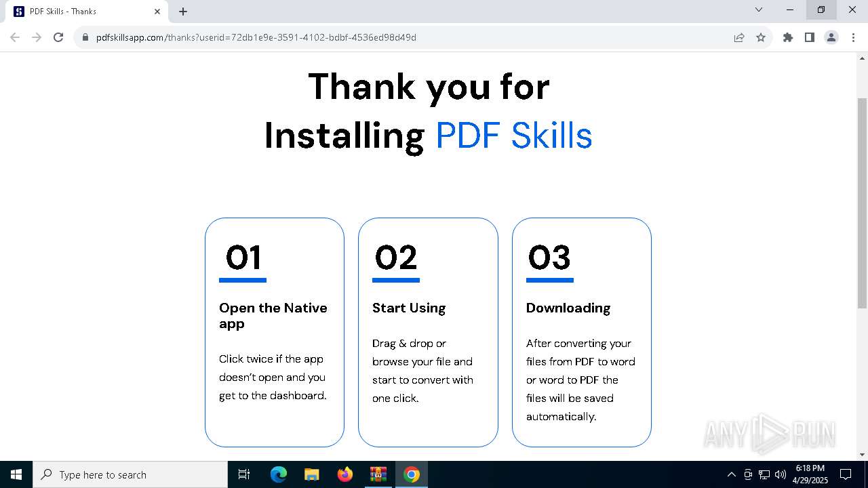Open Task View on the taskbar
Image resolution: width=868 pixels, height=488 pixels.
[244, 474]
